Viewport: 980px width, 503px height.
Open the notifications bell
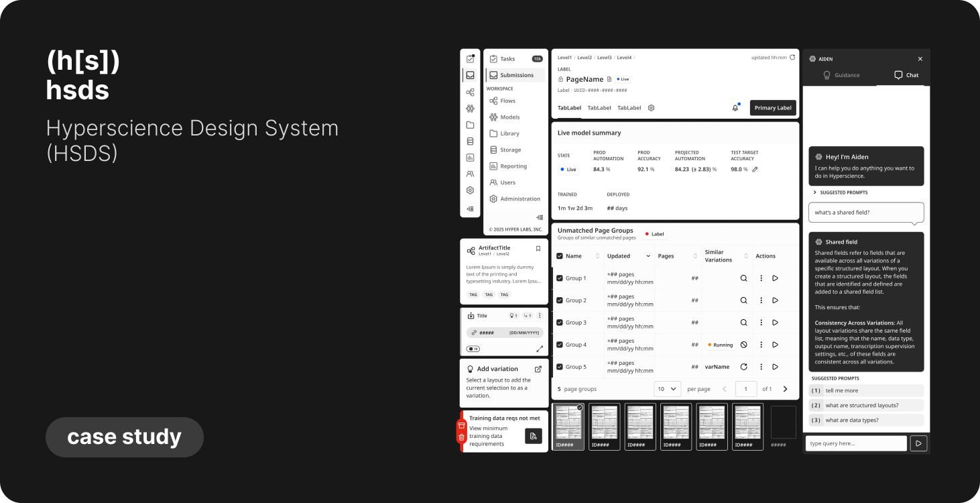coord(735,108)
